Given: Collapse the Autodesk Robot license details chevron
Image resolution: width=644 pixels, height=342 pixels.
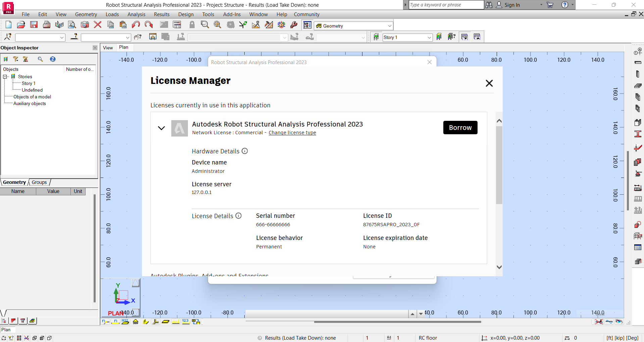Looking at the screenshot, I should (161, 128).
